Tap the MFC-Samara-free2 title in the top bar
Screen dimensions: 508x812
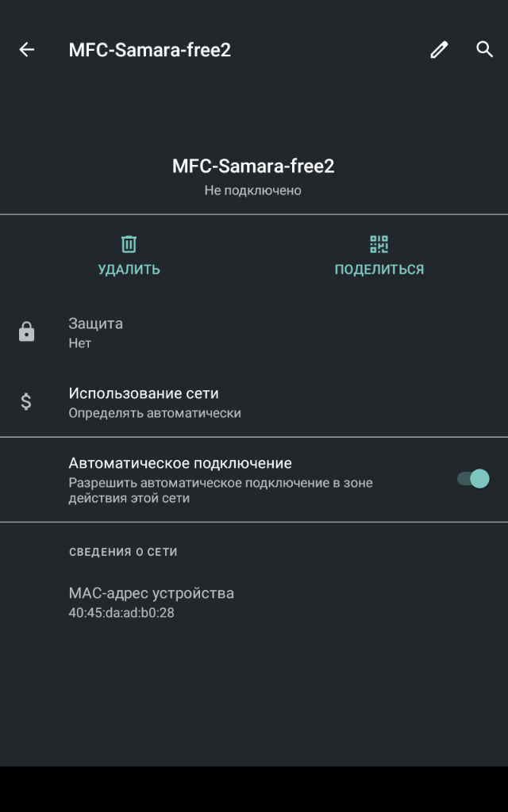pyautogui.click(x=150, y=50)
